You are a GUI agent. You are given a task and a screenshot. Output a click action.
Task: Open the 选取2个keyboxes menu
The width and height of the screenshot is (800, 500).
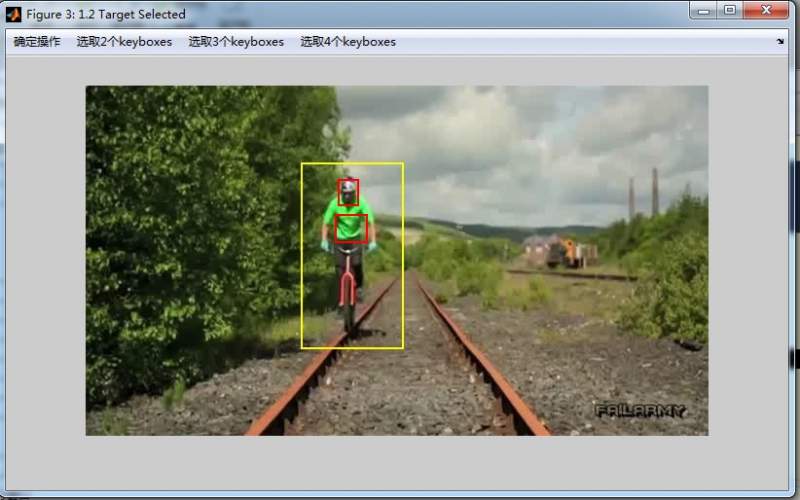[124, 42]
